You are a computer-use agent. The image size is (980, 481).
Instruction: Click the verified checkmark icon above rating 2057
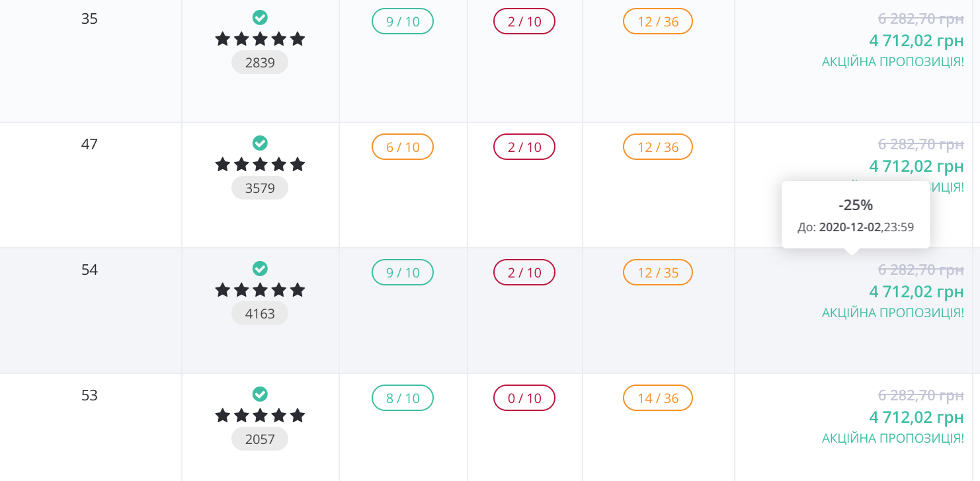[x=260, y=394]
